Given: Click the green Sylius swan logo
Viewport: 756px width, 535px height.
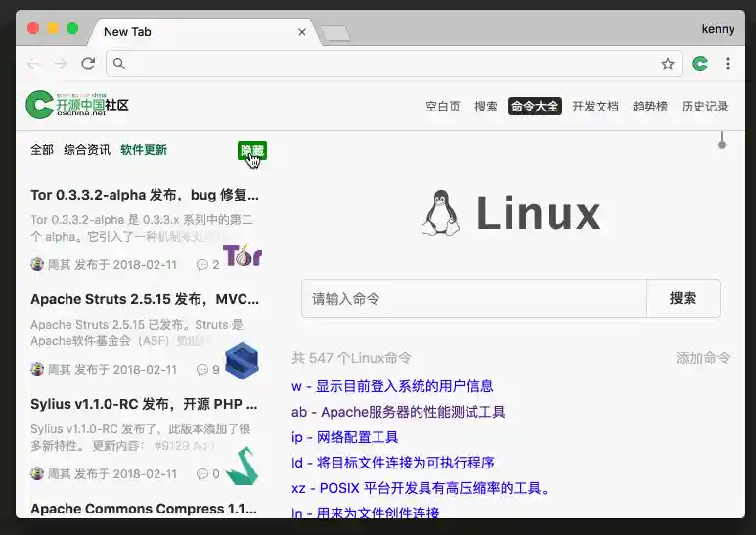Looking at the screenshot, I should click(x=242, y=466).
